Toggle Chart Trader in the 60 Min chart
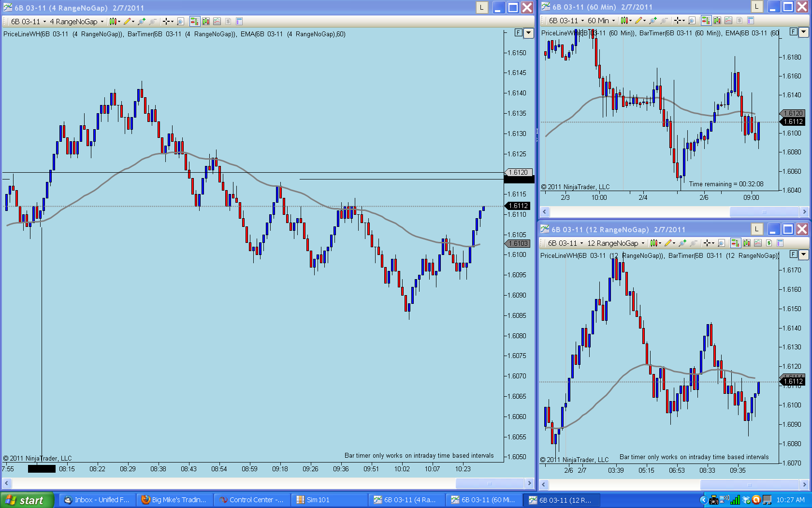The image size is (812, 508). click(x=706, y=20)
